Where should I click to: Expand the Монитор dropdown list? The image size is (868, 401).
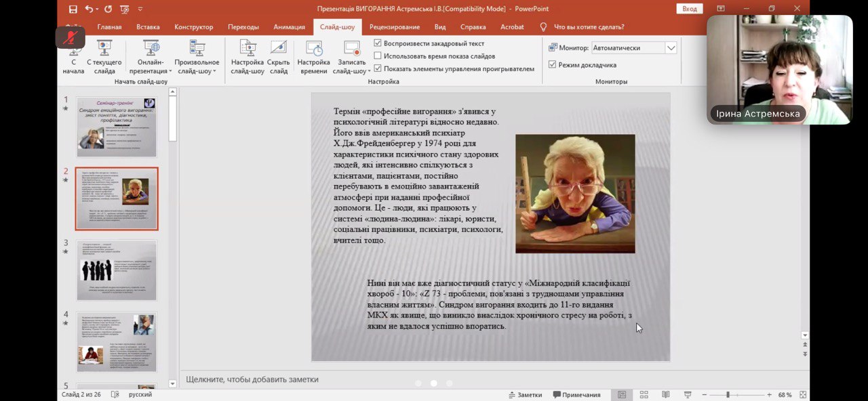(x=671, y=48)
